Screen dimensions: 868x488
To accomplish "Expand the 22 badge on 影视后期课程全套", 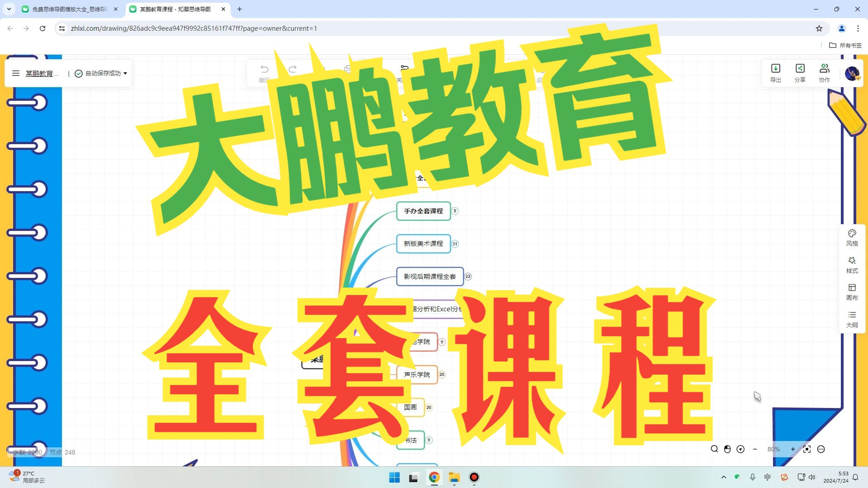I will pyautogui.click(x=468, y=277).
